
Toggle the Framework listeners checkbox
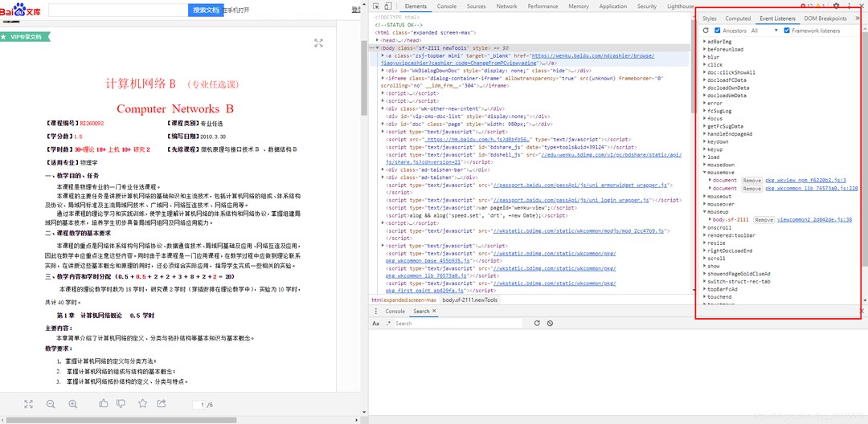(787, 31)
